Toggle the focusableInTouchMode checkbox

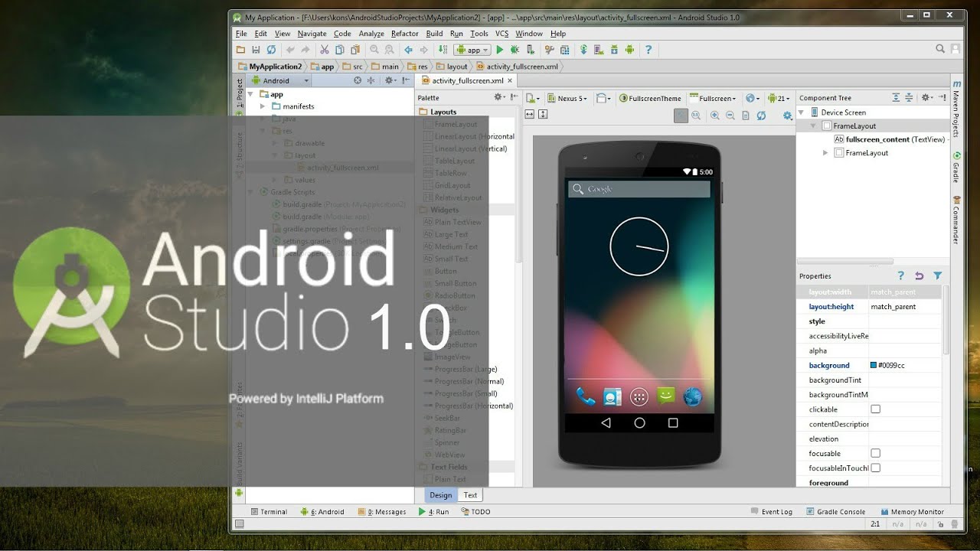click(x=875, y=468)
